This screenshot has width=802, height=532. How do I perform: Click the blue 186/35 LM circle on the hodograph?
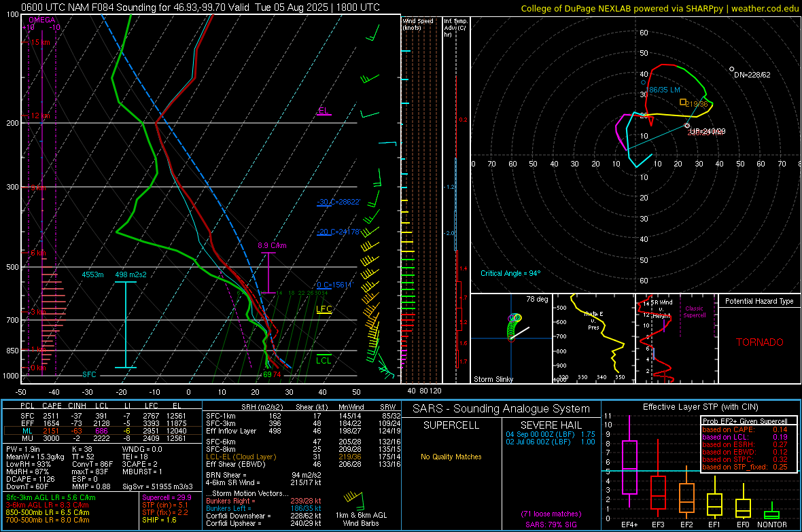tap(644, 82)
